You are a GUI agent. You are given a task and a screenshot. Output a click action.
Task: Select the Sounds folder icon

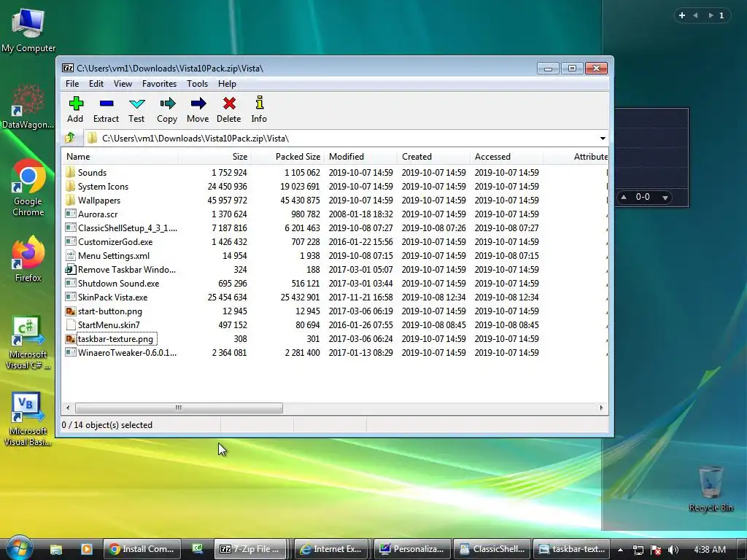pos(71,172)
